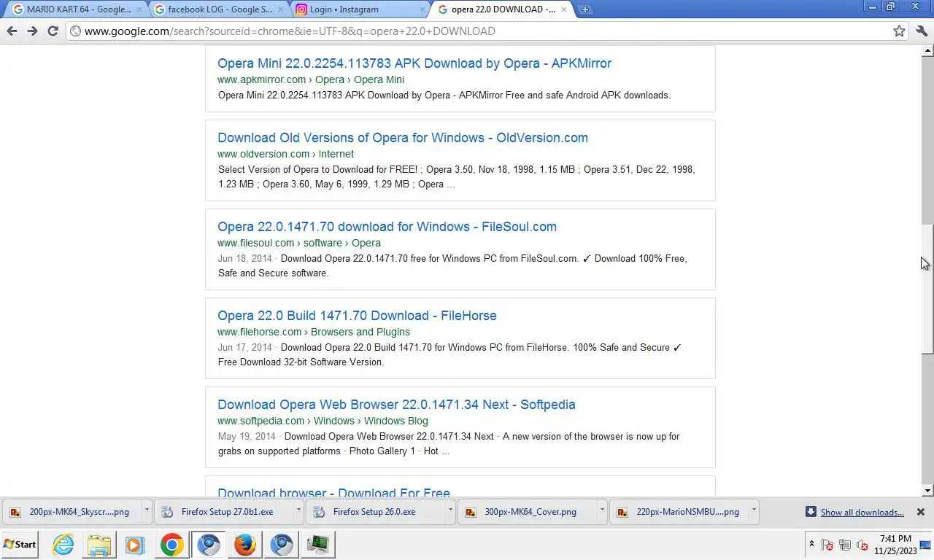
Task: Click the May 19, 2014 date text
Action: coord(247,436)
